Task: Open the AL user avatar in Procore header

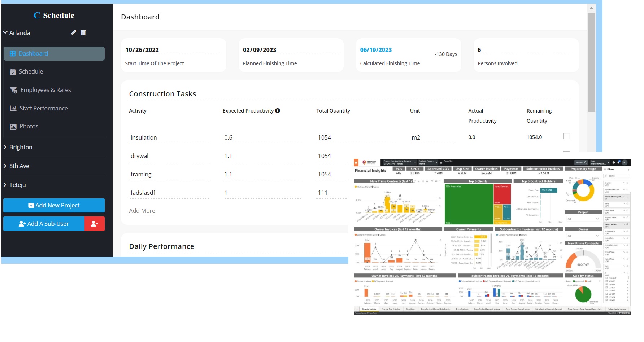Action: 625,162
